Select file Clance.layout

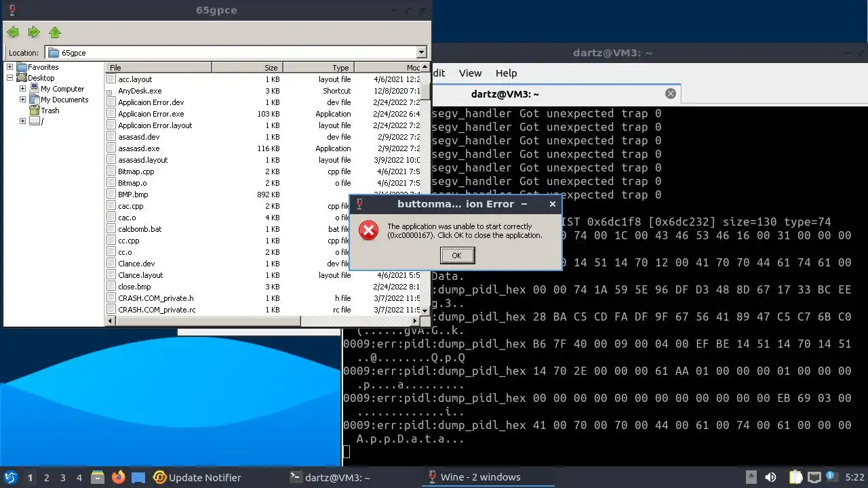coord(140,275)
